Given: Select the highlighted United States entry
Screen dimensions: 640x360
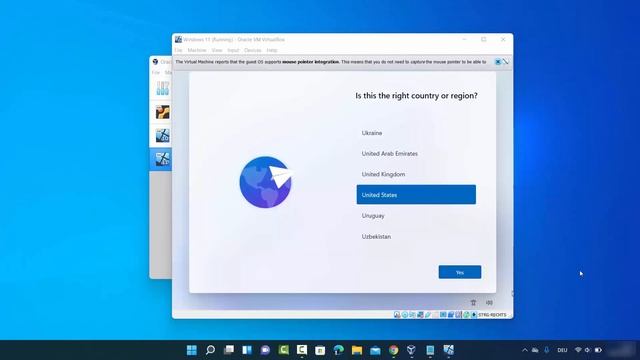Looking at the screenshot, I should [416, 195].
